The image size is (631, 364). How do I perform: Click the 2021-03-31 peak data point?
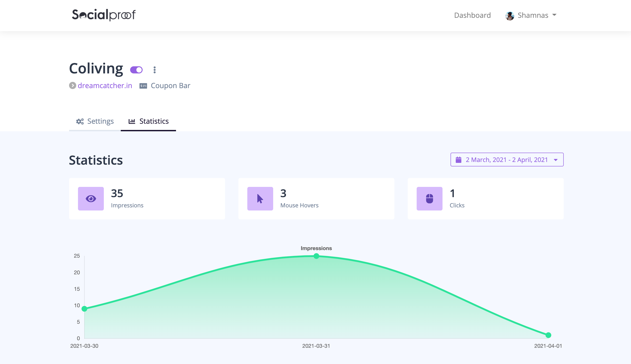316,256
